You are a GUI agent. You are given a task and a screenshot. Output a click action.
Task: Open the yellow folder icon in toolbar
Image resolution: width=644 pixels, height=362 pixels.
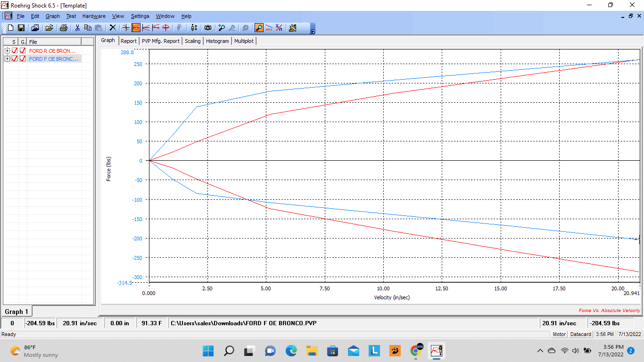[49, 28]
